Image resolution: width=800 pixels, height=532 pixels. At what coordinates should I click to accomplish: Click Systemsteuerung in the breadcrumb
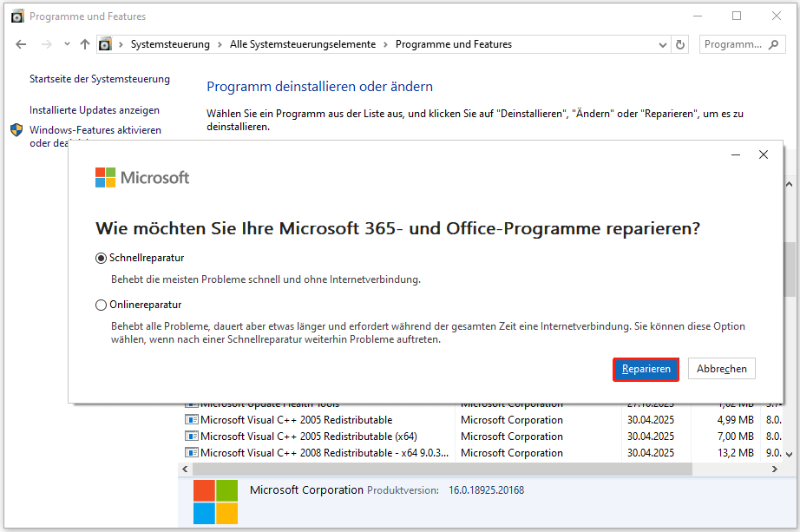170,44
